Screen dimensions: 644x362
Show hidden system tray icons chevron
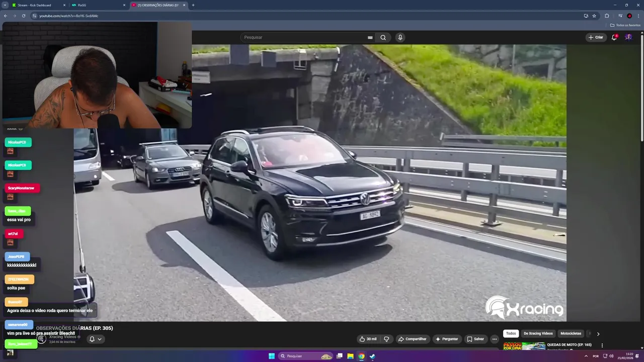coord(586,356)
